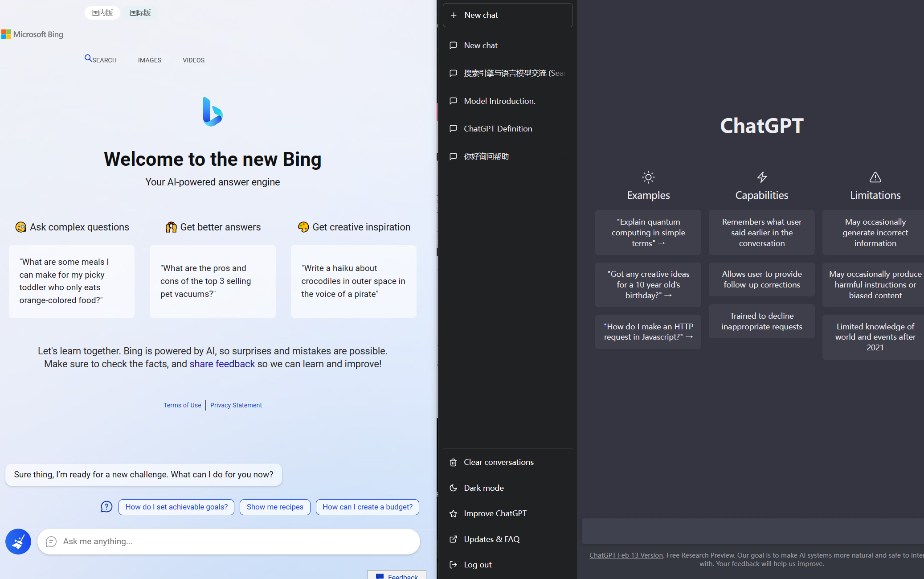
Task: Click How do I set achievable goals?
Action: pos(176,507)
